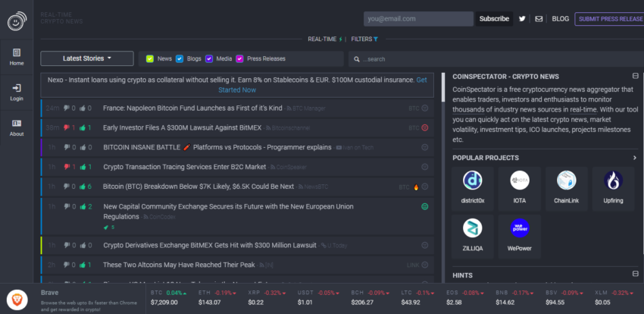Click Submit Press Release button
The height and width of the screenshot is (314, 644).
coord(609,19)
